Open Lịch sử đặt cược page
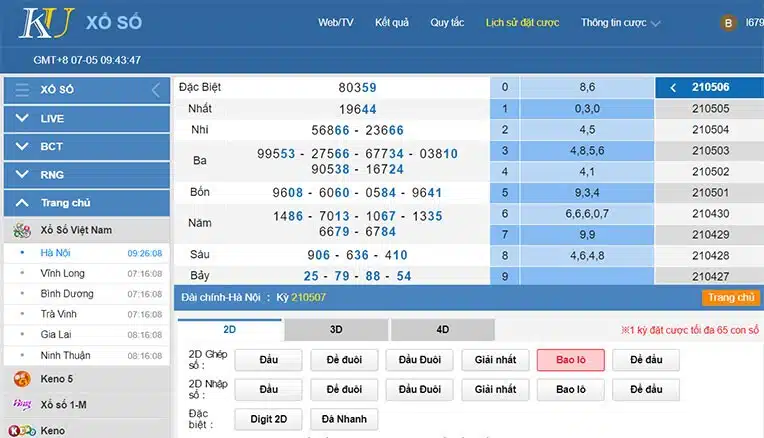 pos(522,22)
